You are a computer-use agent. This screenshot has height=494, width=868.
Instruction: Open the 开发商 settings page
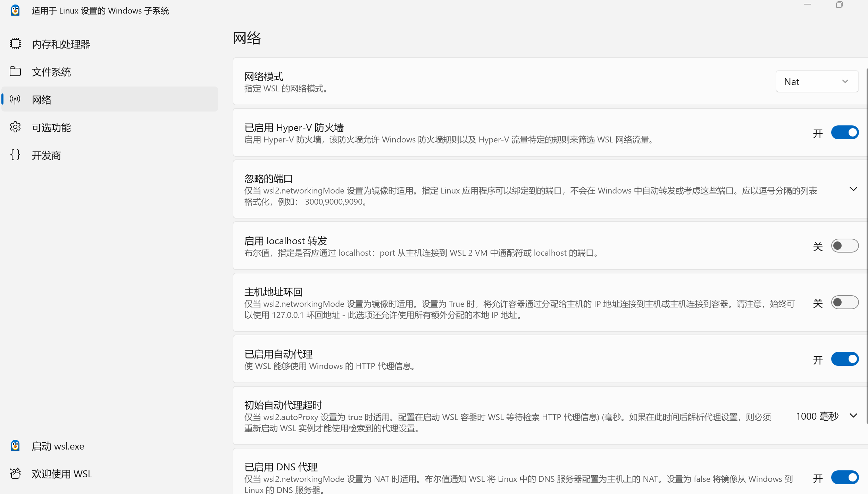(47, 155)
